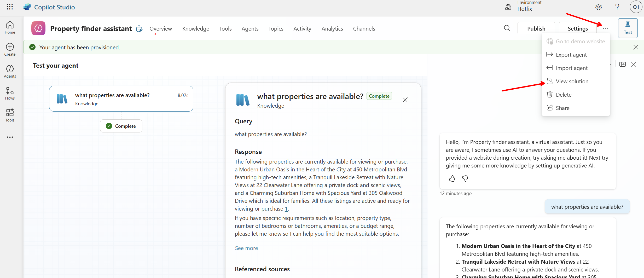
Task: Open citation link 1 in response
Action: coord(286,209)
